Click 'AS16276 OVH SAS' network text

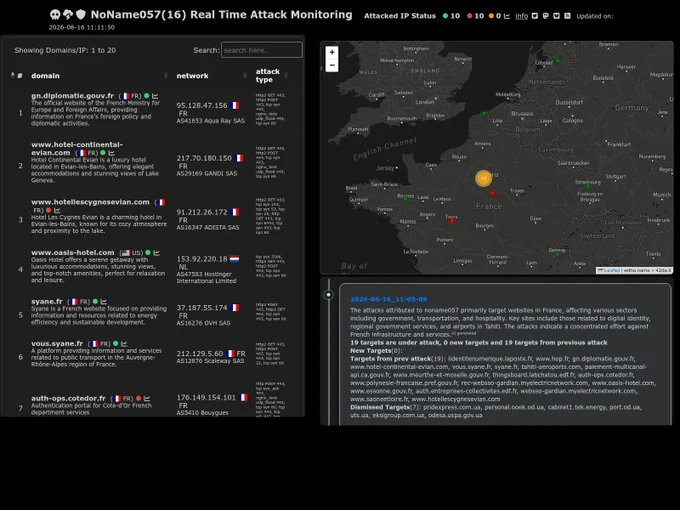point(203,323)
